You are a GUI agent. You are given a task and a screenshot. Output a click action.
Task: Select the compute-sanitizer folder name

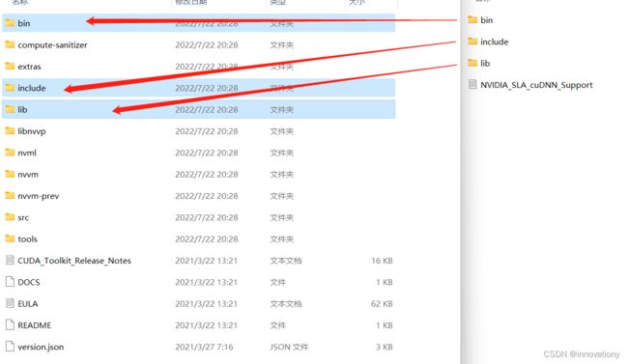pyautogui.click(x=52, y=44)
